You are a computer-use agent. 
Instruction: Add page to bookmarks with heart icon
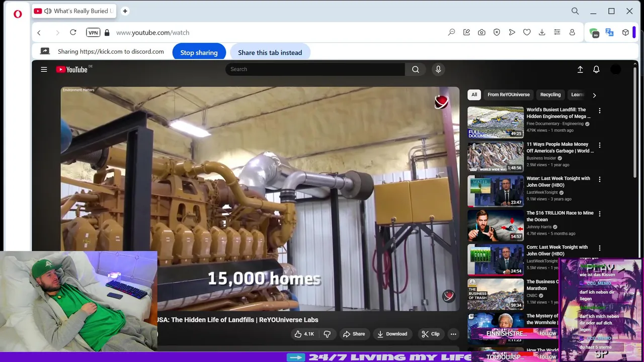tap(527, 32)
